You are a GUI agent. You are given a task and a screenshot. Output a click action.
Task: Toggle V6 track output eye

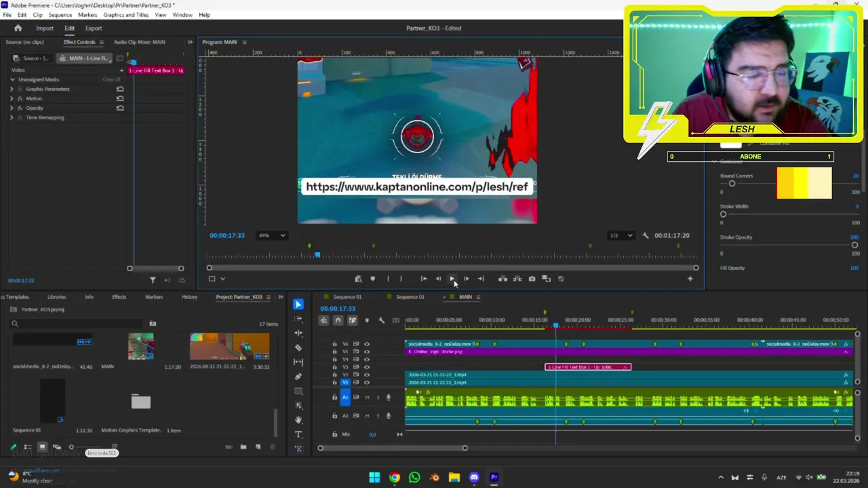(367, 344)
